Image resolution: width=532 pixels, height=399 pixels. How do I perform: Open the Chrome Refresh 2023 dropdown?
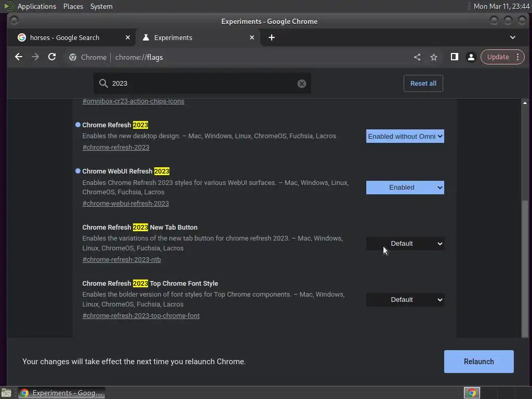click(x=405, y=136)
